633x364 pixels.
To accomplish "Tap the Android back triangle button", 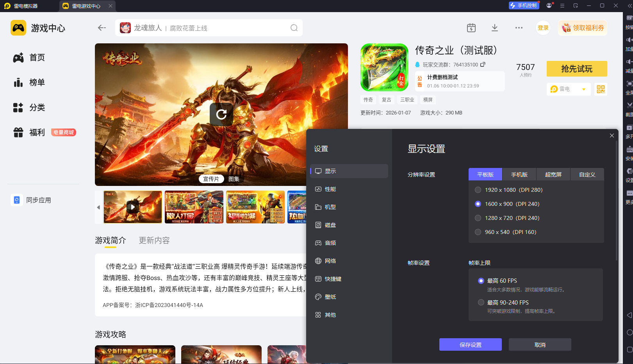I will pos(629,315).
